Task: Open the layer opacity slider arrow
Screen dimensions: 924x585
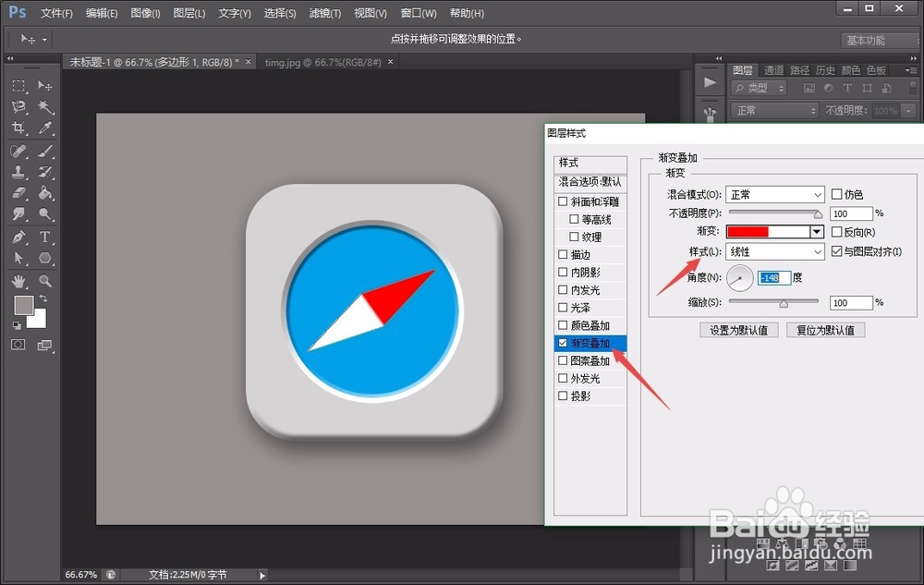Action: (x=908, y=111)
